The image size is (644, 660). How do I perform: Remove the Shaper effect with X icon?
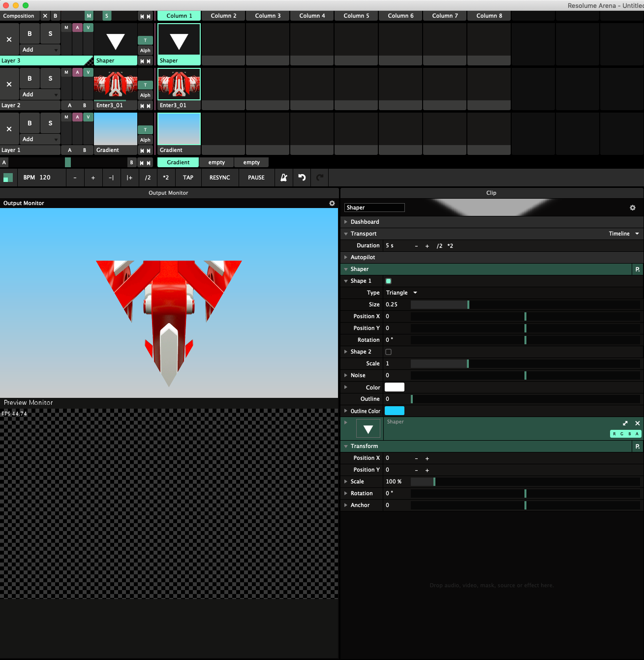coord(638,423)
